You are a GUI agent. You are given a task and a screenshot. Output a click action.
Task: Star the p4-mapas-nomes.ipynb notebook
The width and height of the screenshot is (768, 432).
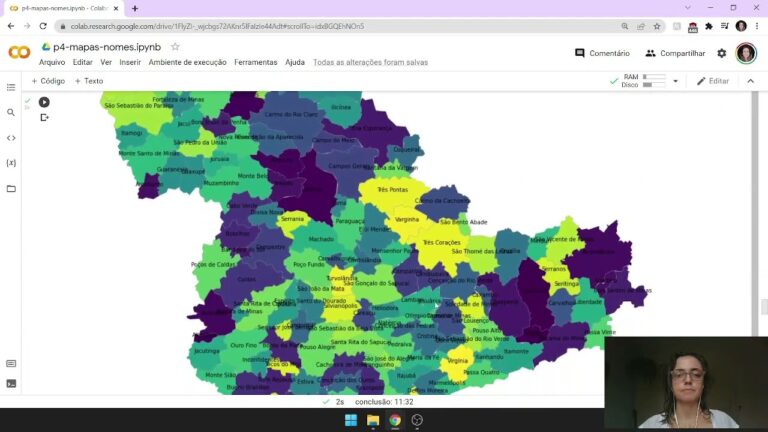click(x=175, y=47)
